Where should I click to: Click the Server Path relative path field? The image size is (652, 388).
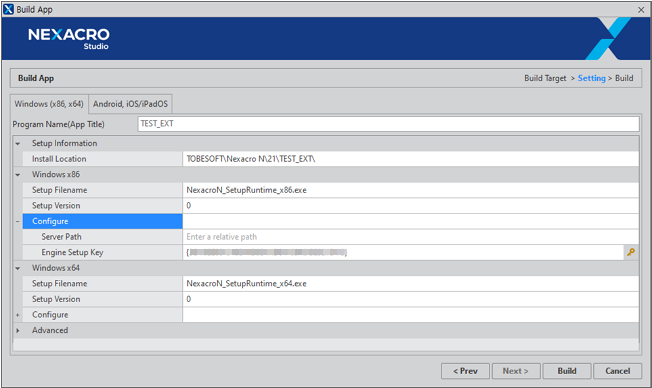(x=410, y=237)
